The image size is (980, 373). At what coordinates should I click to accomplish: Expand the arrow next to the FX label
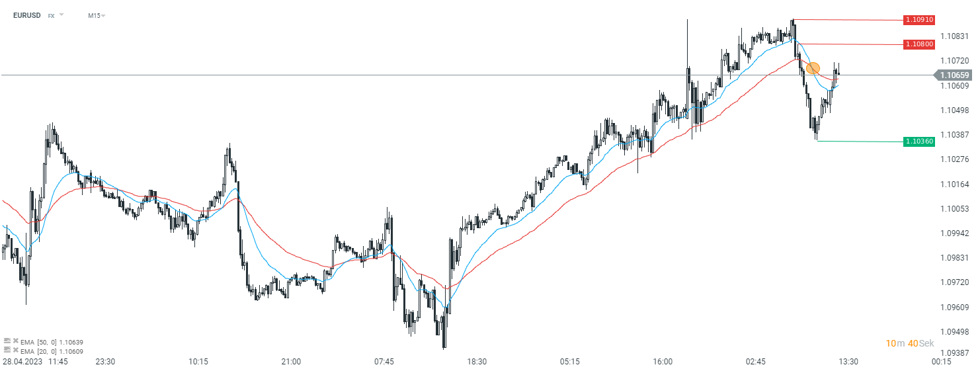point(62,15)
